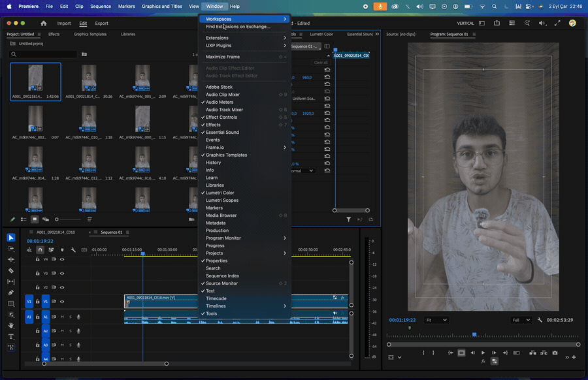Open the Fit zoom level dropdown
The width and height of the screenshot is (588, 380).
point(436,320)
